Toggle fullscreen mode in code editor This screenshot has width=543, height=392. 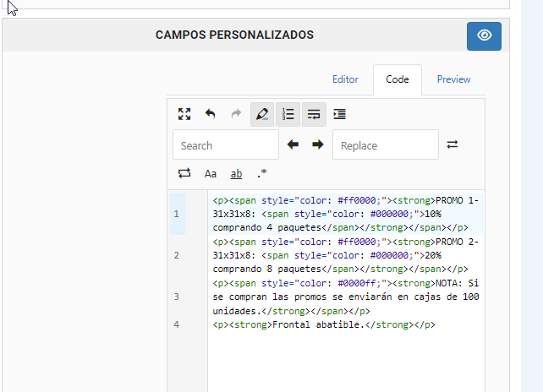pyautogui.click(x=184, y=114)
